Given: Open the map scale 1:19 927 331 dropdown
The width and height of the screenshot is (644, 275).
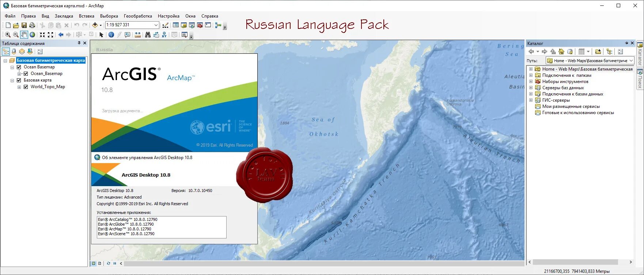Looking at the screenshot, I should pos(156,25).
